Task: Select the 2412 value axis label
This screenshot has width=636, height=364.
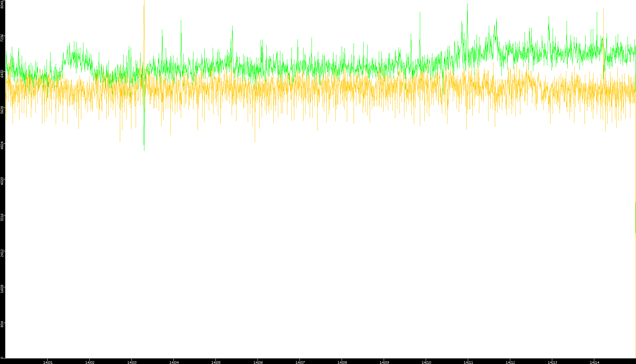Action: click(2, 253)
